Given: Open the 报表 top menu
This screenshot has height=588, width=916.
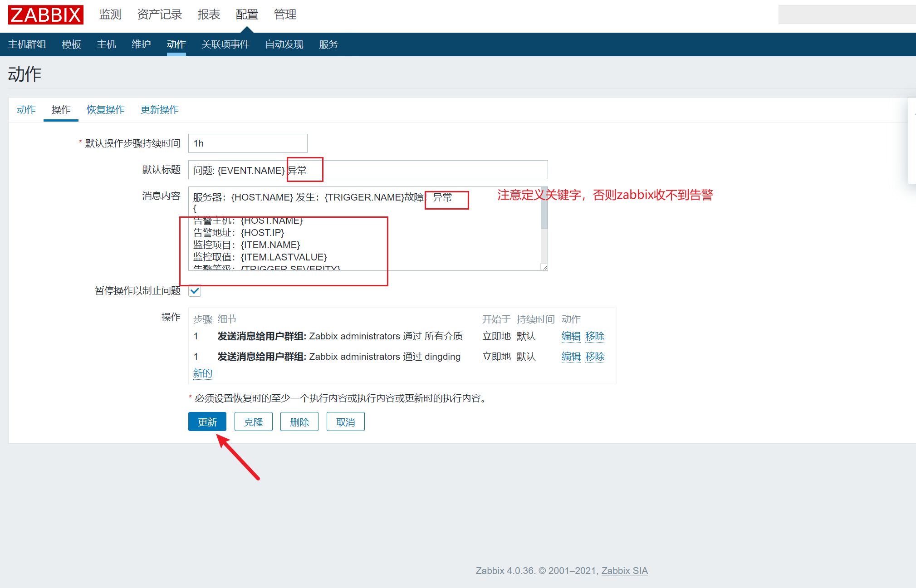Looking at the screenshot, I should click(x=209, y=15).
